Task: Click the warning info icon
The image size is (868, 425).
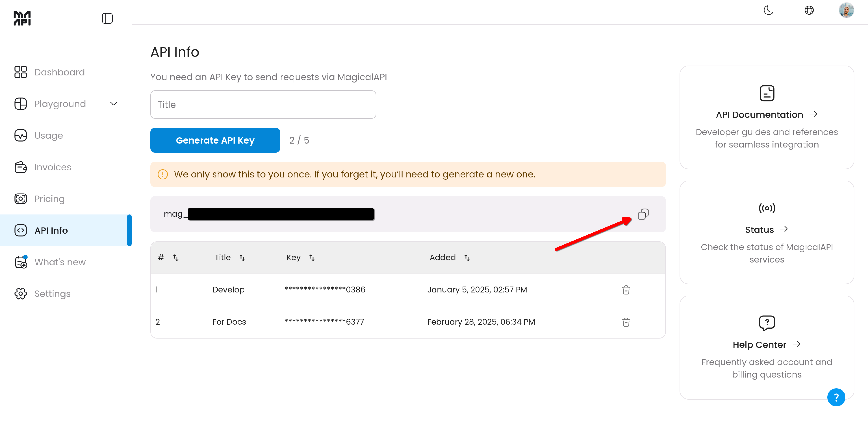Action: (x=163, y=174)
